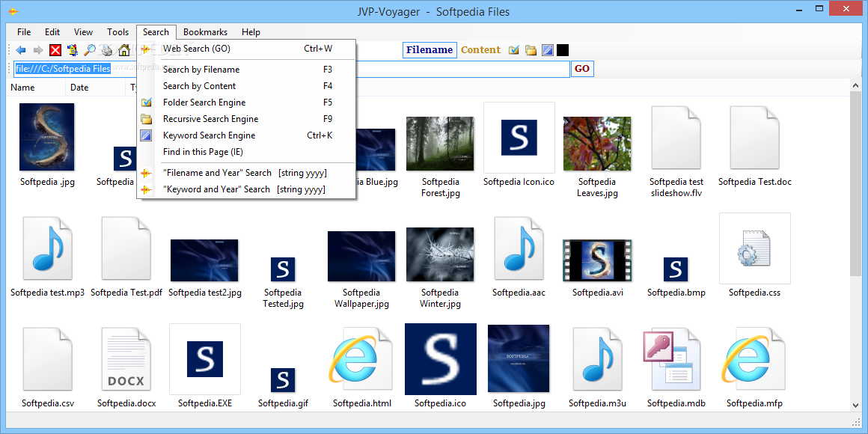The height and width of the screenshot is (434, 868).
Task: Click the gray Forward arrow in the toolbar
Action: tap(38, 50)
